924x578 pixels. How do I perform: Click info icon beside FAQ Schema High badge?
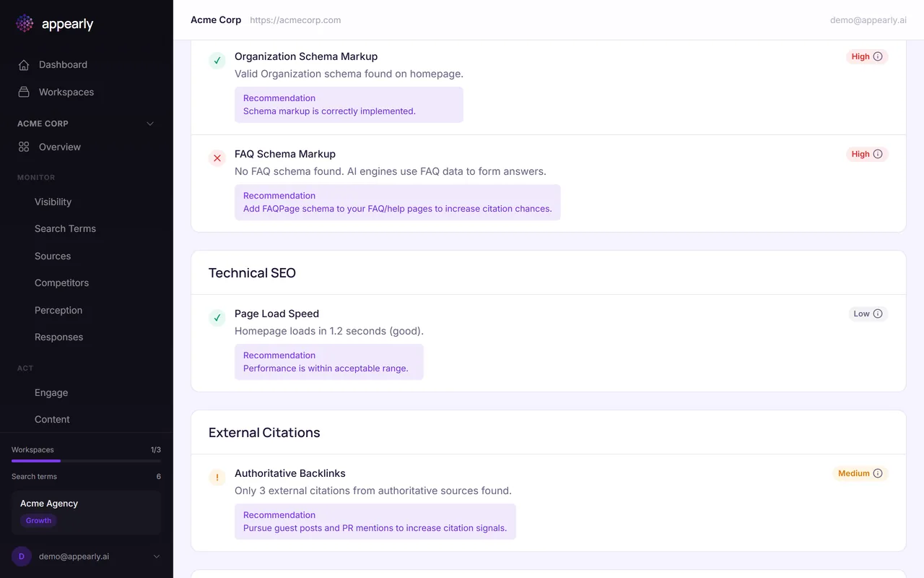(878, 154)
